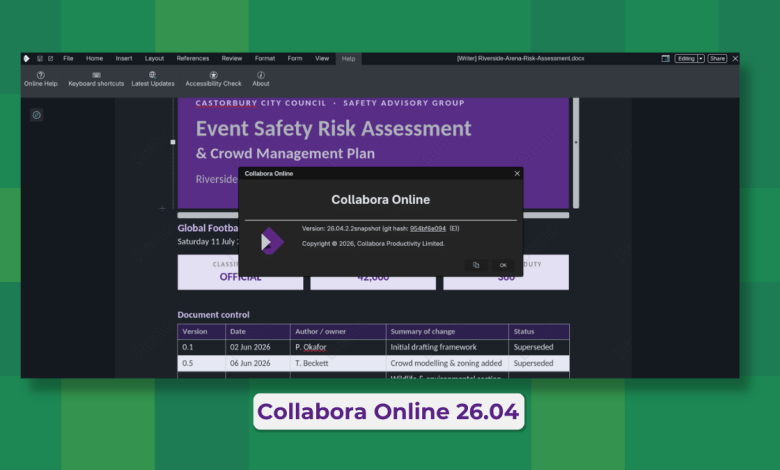Click the document title Riverside-Arena-Risk-Assessment.docx
Viewport: 780px width, 470px height.
pyautogui.click(x=520, y=59)
